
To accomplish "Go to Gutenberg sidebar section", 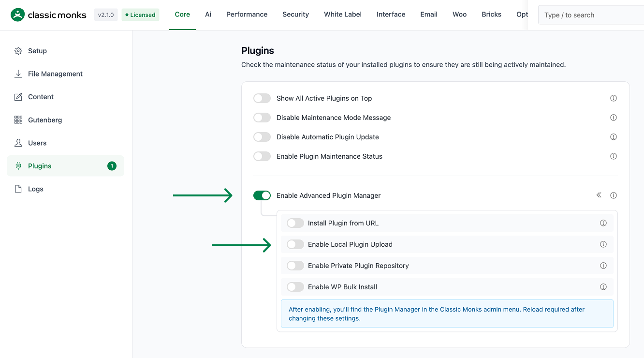I will click(66, 120).
